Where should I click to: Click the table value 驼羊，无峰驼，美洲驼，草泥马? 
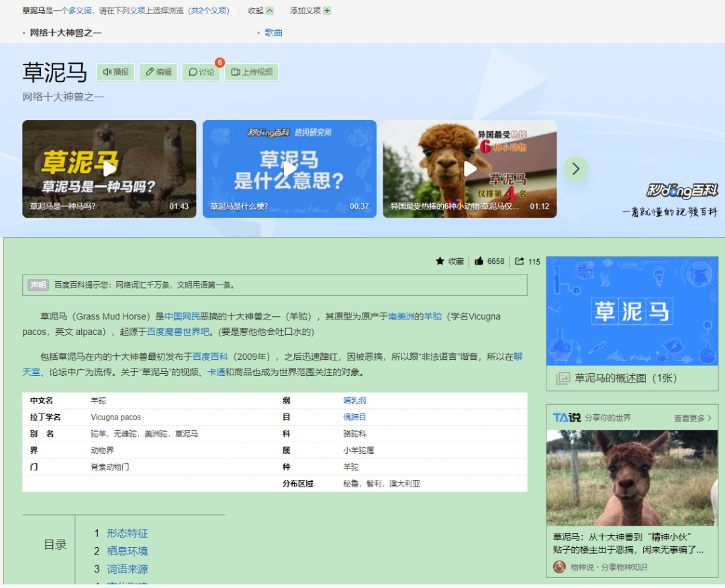pos(144,434)
